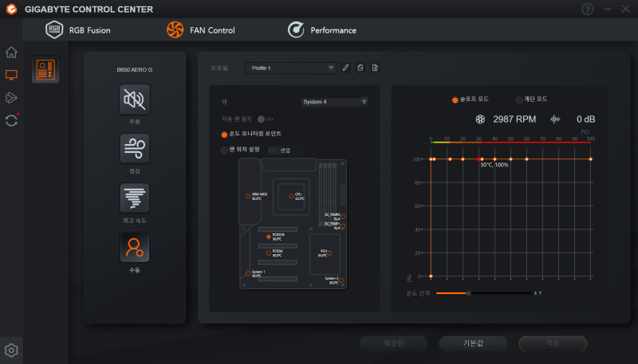This screenshot has width=638, height=364.
Task: Select the EC_TEMP2 sensor point
Action: [x=343, y=217]
